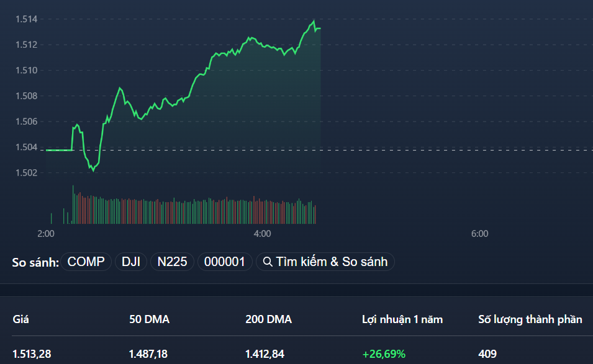Toggle N225 index comparison on
The image size is (593, 364).
click(x=172, y=261)
